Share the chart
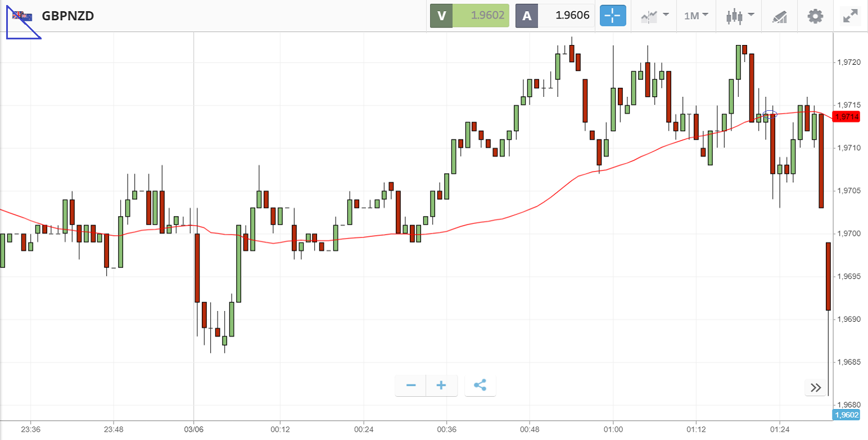 point(480,385)
